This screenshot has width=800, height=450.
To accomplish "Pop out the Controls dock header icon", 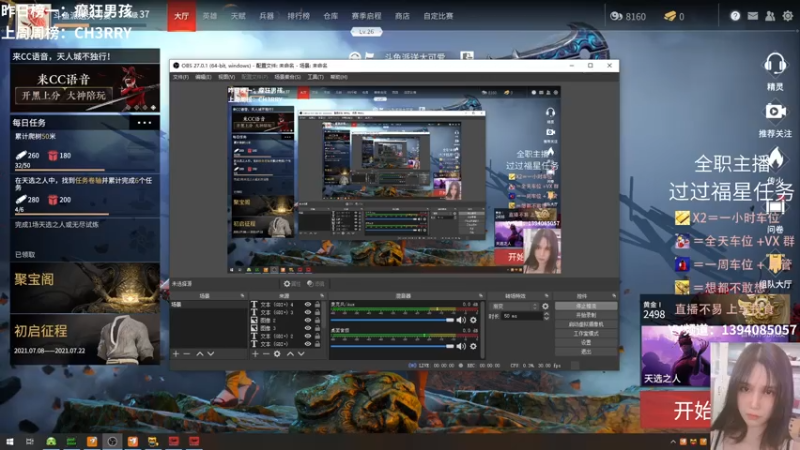I will [x=614, y=296].
